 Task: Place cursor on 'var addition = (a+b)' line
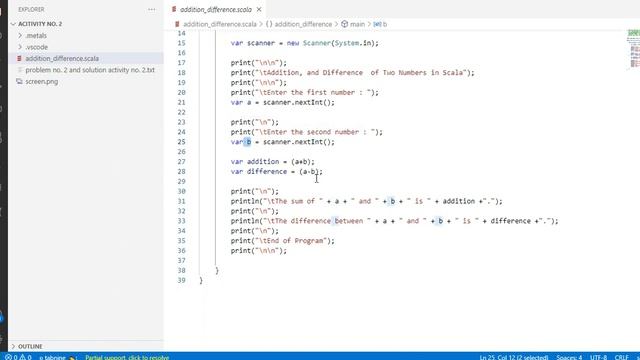click(x=273, y=162)
